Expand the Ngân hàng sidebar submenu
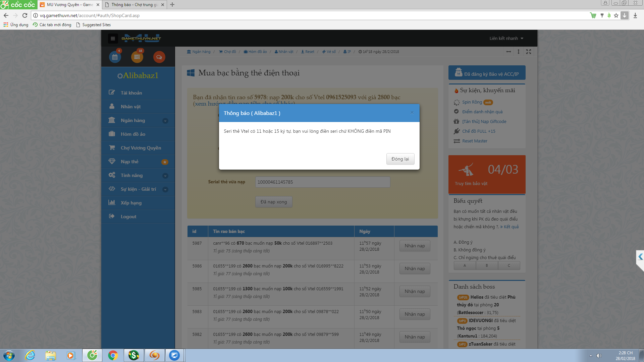 coord(165,121)
